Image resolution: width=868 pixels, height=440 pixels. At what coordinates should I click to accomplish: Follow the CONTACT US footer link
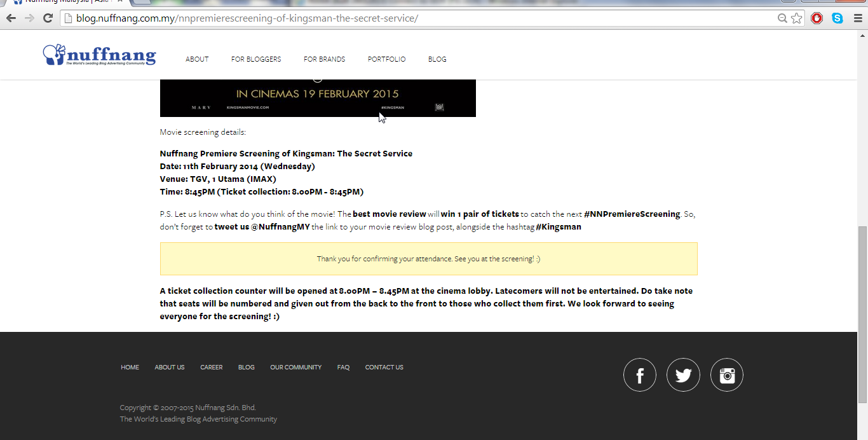384,368
